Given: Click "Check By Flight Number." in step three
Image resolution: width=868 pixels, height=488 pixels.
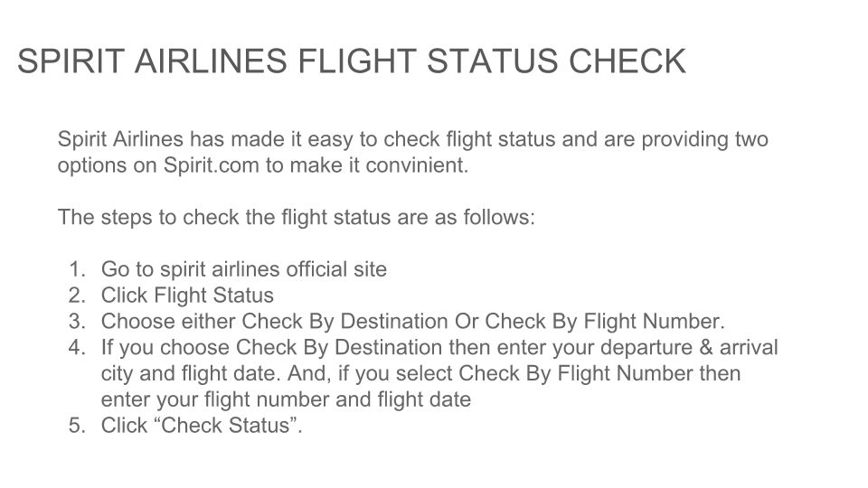Looking at the screenshot, I should click(x=605, y=322).
